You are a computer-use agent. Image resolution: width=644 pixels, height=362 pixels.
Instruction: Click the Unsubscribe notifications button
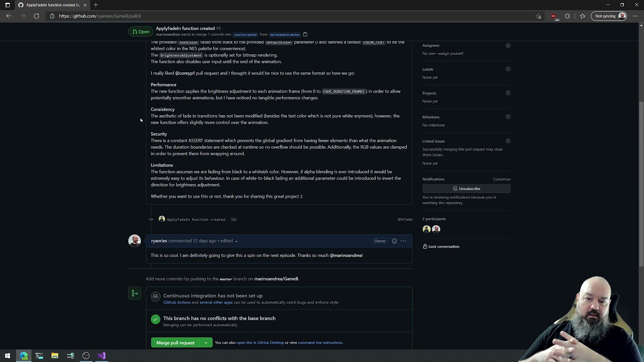point(466,189)
